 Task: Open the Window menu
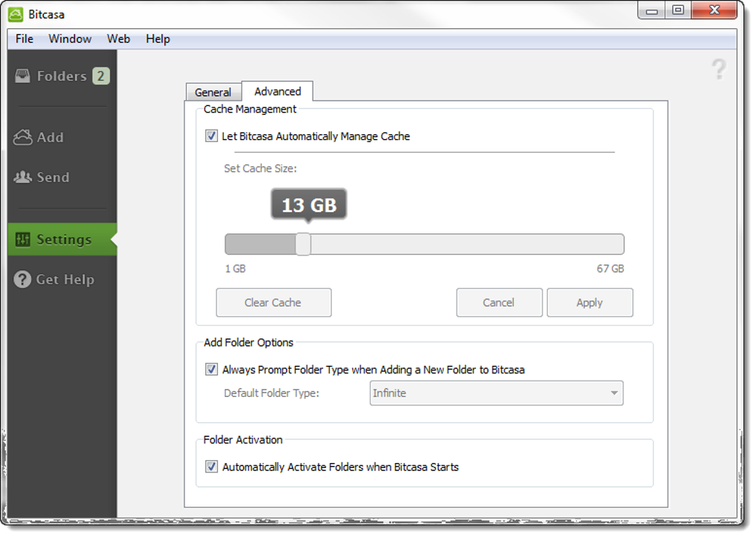[x=70, y=39]
